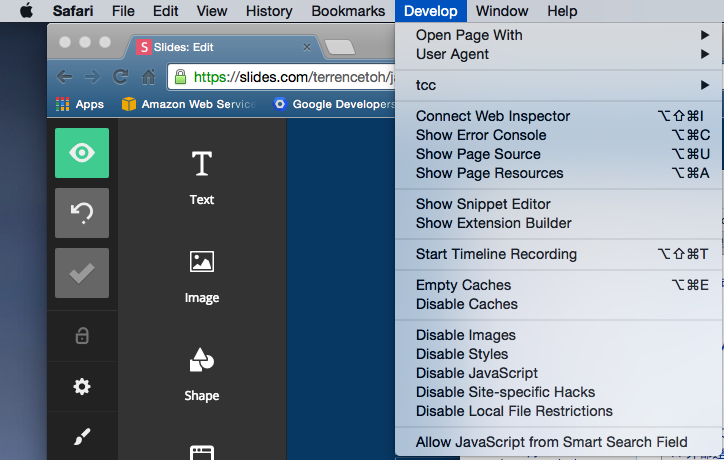Open the Amazon Web Services bookmark
Viewport: 724px width, 460px height.
188,104
